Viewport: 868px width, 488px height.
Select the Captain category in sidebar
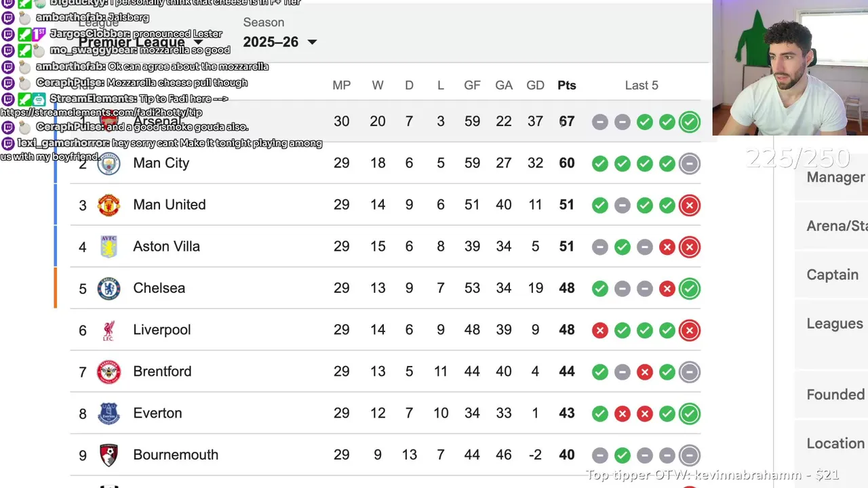click(833, 275)
